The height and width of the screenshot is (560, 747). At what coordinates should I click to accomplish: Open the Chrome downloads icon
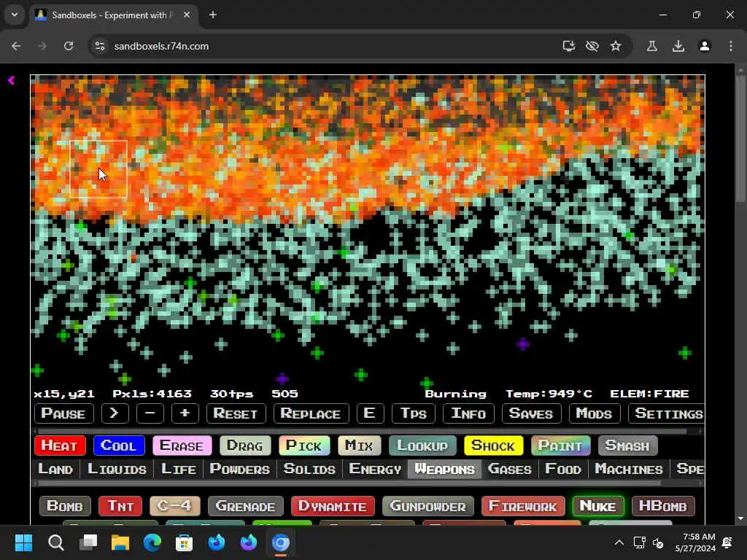[x=678, y=46]
